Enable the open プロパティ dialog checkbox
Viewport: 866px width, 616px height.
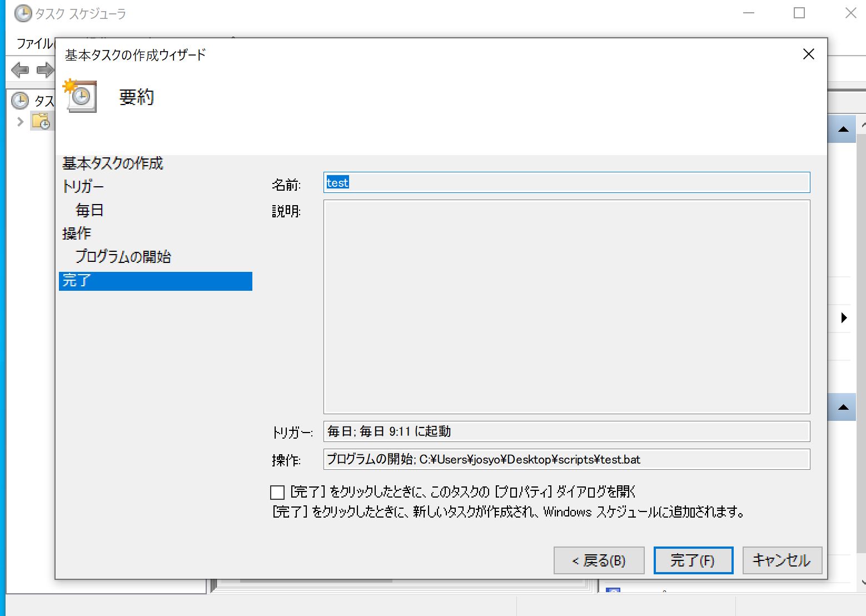pyautogui.click(x=277, y=492)
